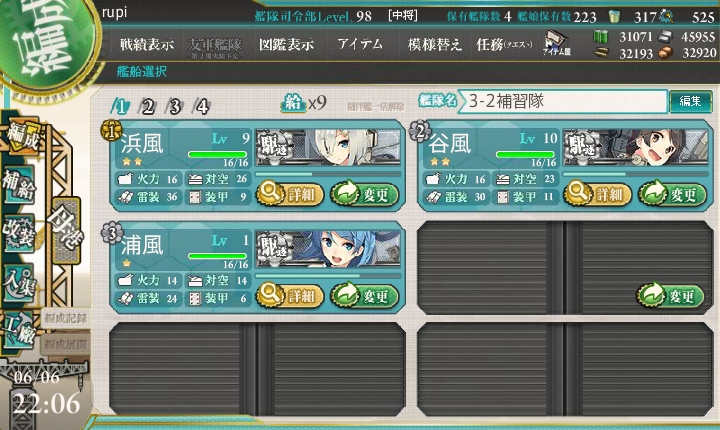720x430 pixels.
Task: Open 詳細 details for 浜風
Action: (x=290, y=194)
